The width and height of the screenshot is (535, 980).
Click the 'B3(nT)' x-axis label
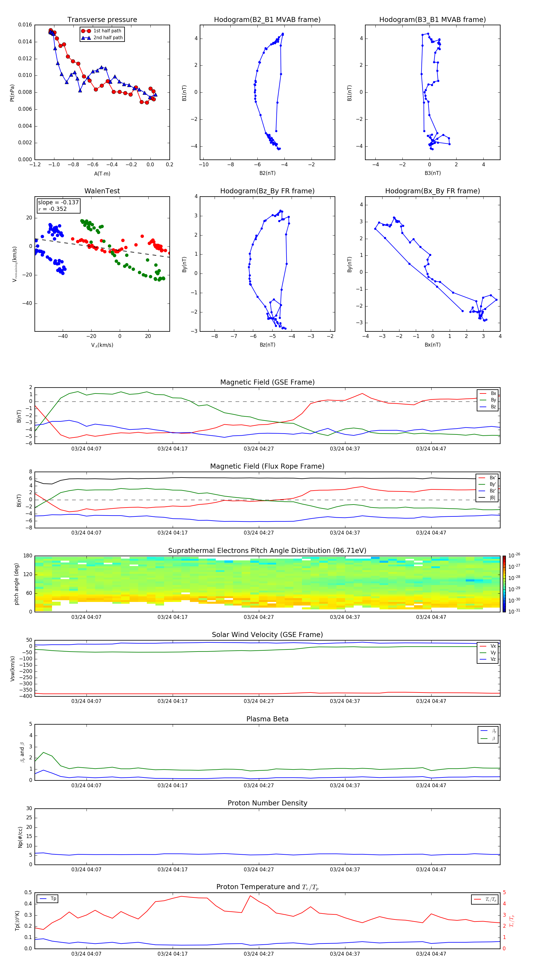click(x=432, y=173)
